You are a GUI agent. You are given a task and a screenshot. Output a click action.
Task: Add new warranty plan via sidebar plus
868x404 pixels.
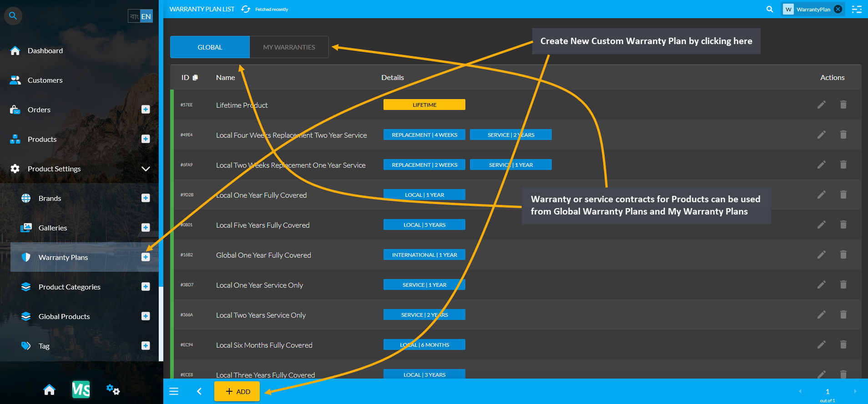146,257
